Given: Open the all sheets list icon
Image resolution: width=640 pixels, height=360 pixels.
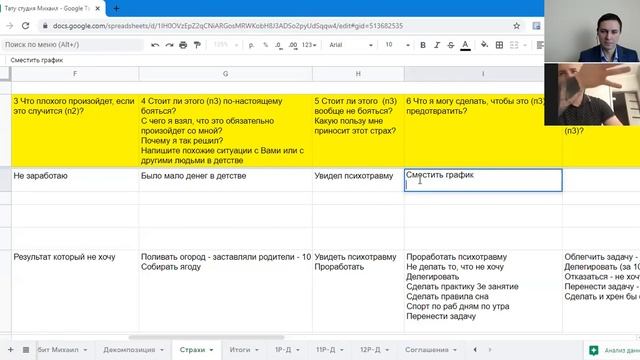Looking at the screenshot, I should 26,350.
